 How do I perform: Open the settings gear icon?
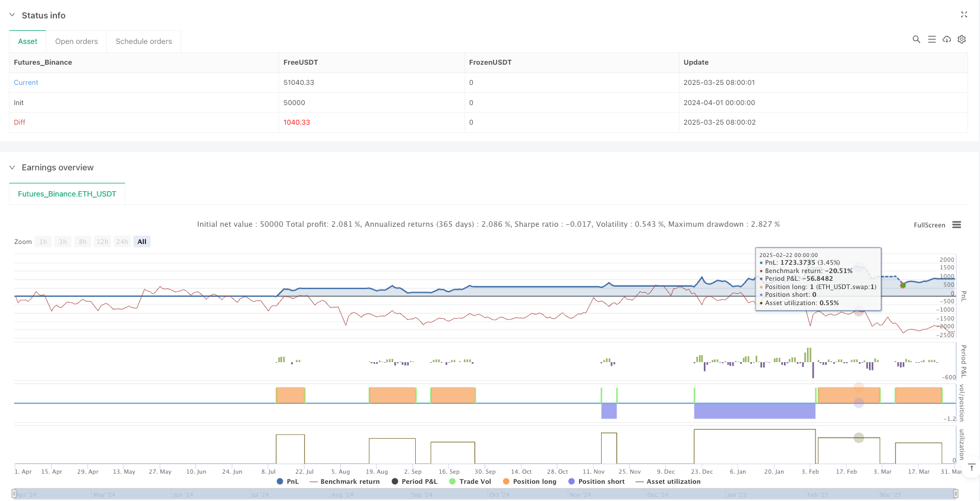click(x=962, y=39)
